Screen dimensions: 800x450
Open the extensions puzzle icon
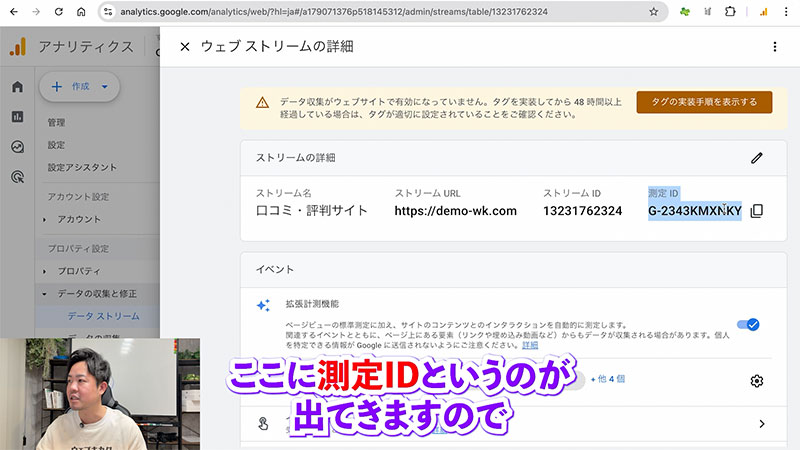(x=730, y=12)
